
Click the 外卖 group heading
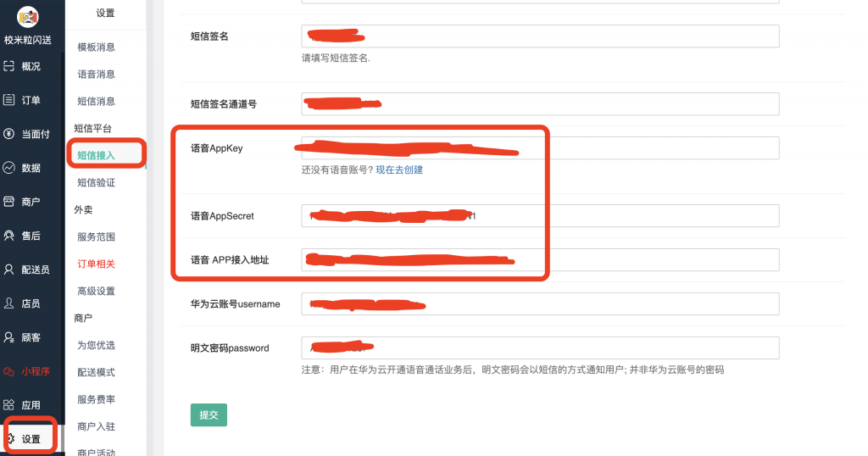pos(84,209)
